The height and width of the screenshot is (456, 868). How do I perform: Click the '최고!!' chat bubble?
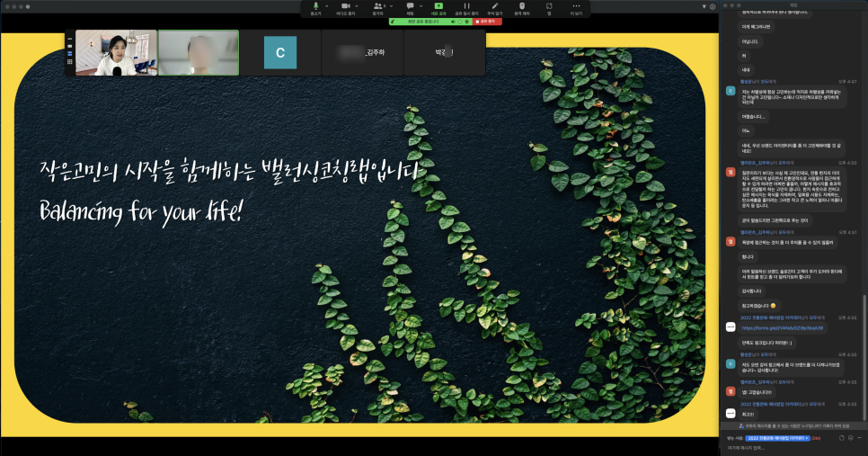pyautogui.click(x=748, y=415)
